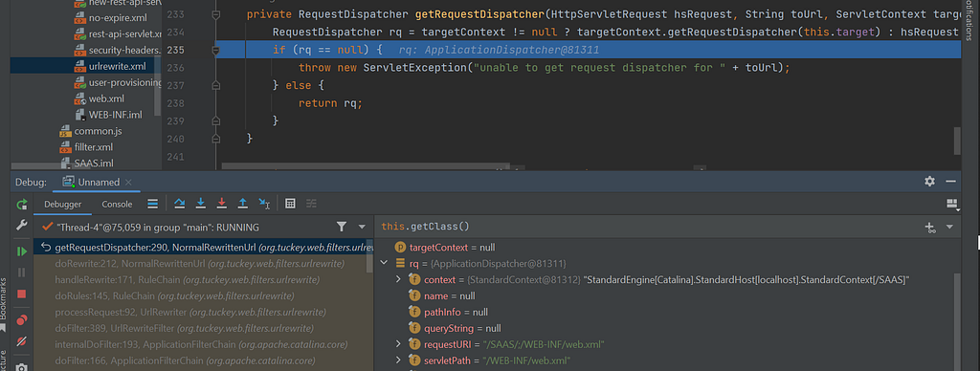
Task: Stop debugging with red square icon
Action: (x=22, y=294)
